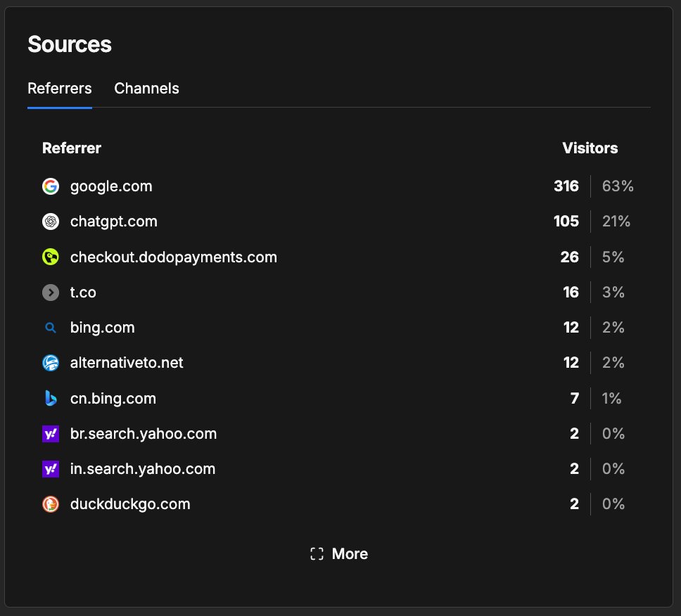Open the checkout.dodopayments.com referrer
Viewport: 681px width, 616px height.
pyautogui.click(x=173, y=257)
